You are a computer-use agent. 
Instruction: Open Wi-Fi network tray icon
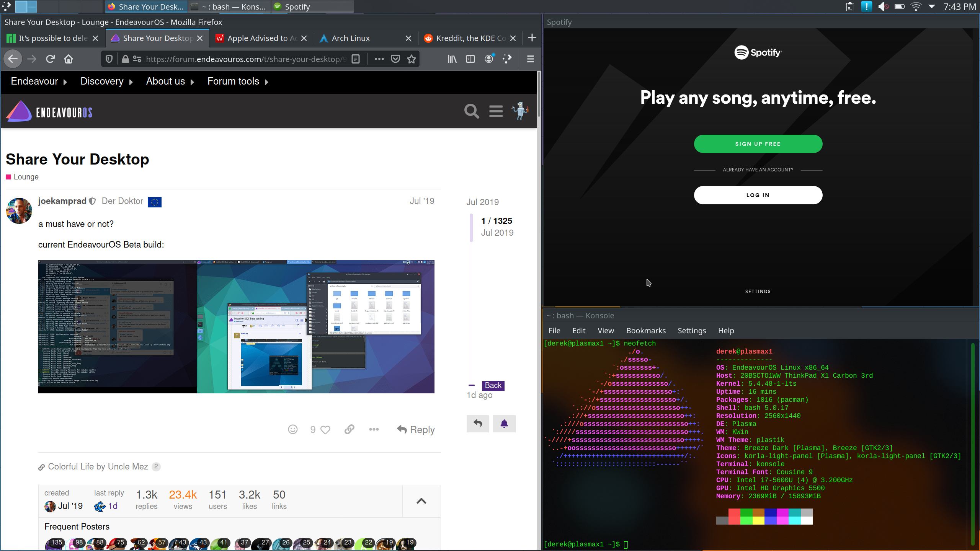916,7
